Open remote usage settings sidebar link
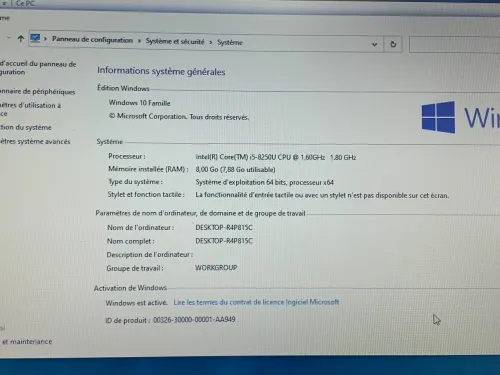500x375 pixels. (x=30, y=109)
